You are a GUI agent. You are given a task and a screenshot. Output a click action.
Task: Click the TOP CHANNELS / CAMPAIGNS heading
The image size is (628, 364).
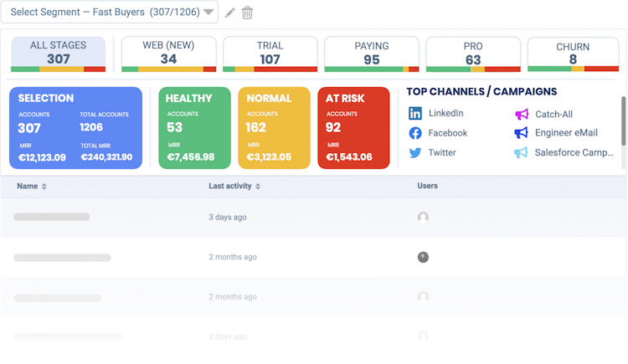point(481,92)
